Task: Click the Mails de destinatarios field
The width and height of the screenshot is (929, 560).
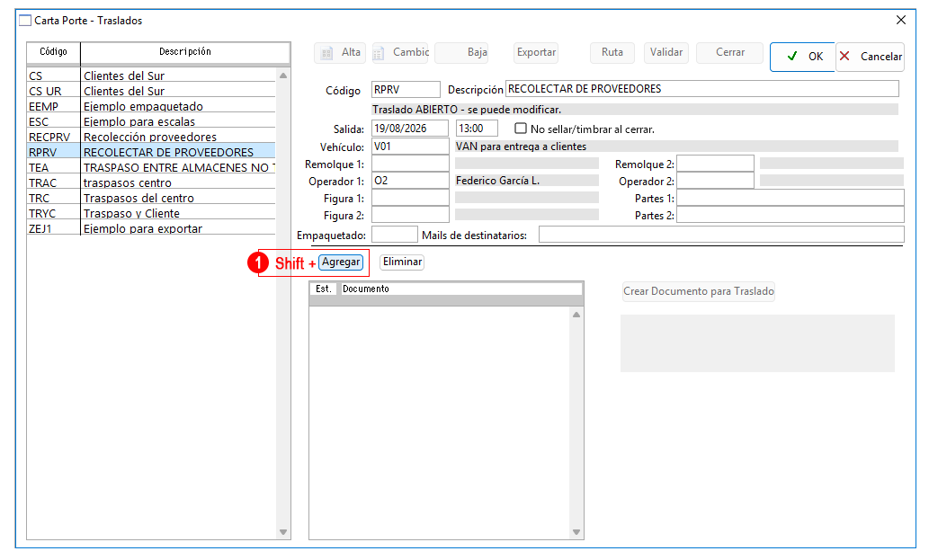Action: coord(721,235)
